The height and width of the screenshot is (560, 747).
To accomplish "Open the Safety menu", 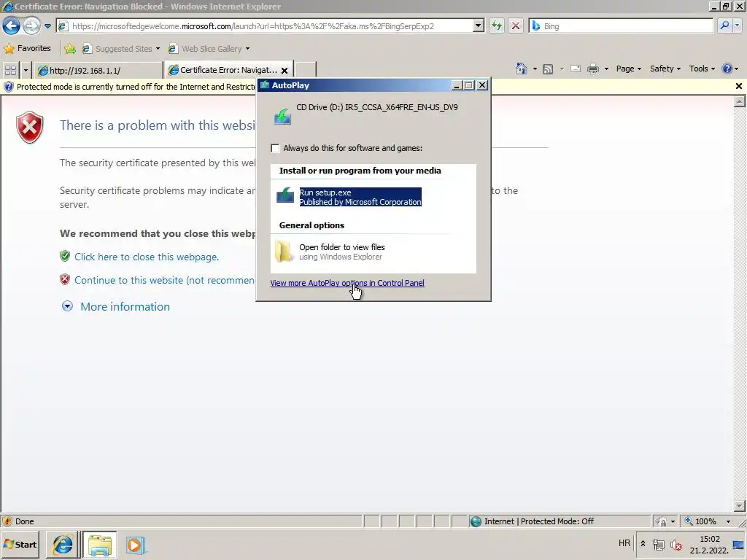I will pos(665,69).
